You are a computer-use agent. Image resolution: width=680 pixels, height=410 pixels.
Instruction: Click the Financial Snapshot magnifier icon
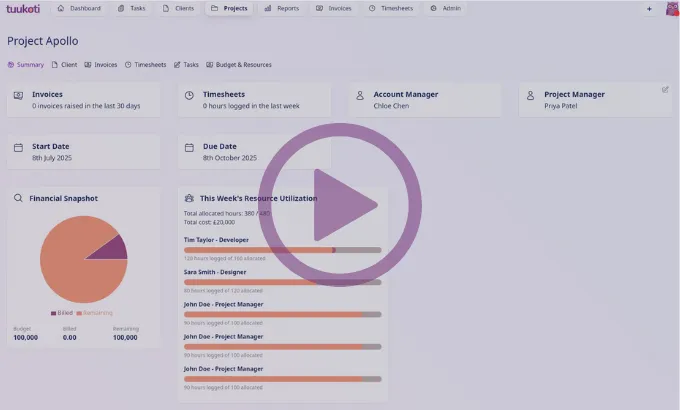[x=18, y=198]
